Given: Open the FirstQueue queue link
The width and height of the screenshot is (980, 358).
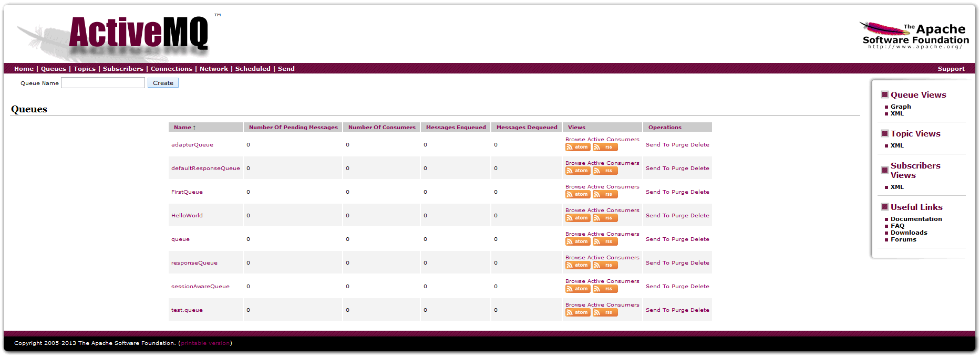Looking at the screenshot, I should (x=187, y=192).
